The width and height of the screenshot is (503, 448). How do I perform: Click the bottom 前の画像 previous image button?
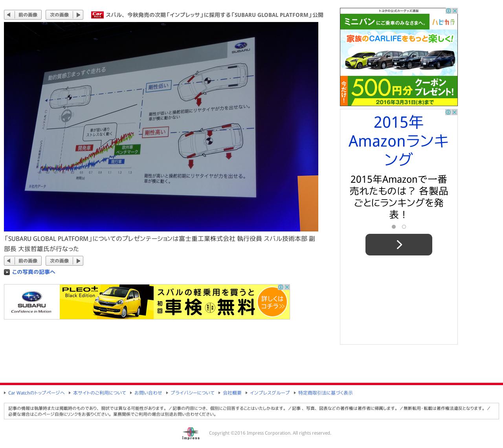pyautogui.click(x=23, y=261)
